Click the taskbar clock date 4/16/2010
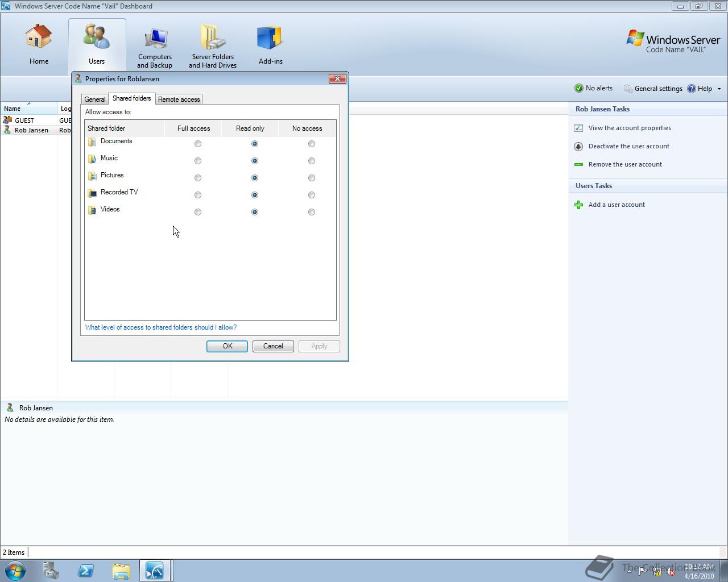This screenshot has width=728, height=582. pos(699,576)
